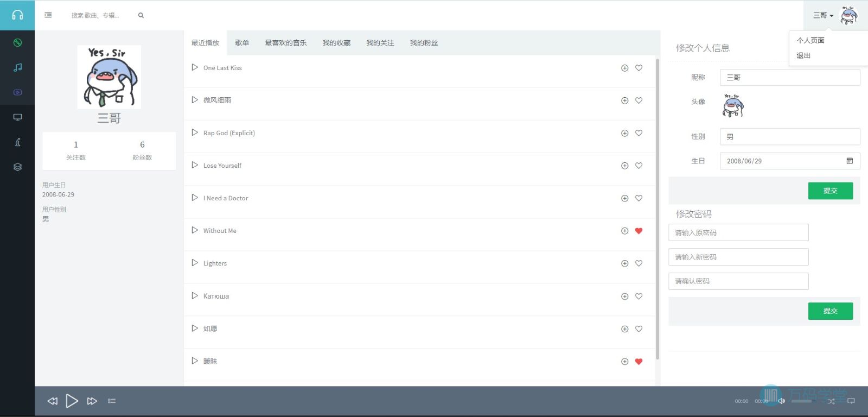868x417 pixels.
Task: Add 微风细雨 to playlist with plus icon
Action: [624, 100]
